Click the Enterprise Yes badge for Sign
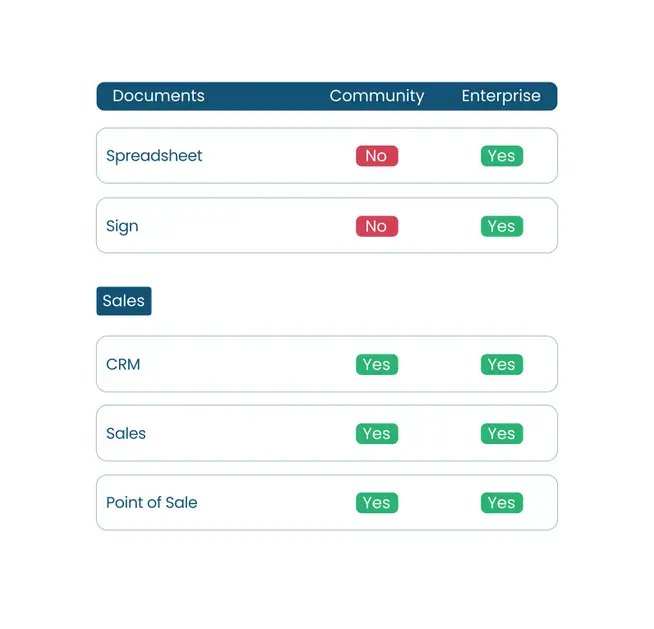Image resolution: width=654 pixels, height=629 pixels. click(501, 226)
